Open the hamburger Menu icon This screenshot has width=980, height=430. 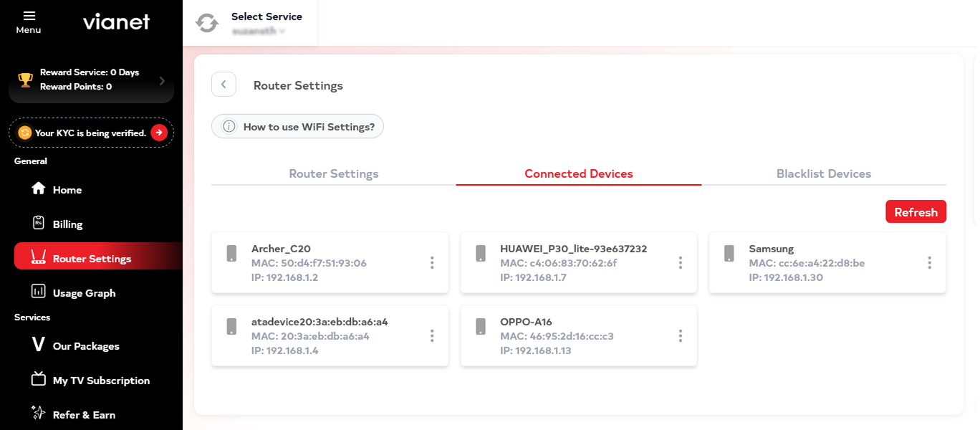29,15
